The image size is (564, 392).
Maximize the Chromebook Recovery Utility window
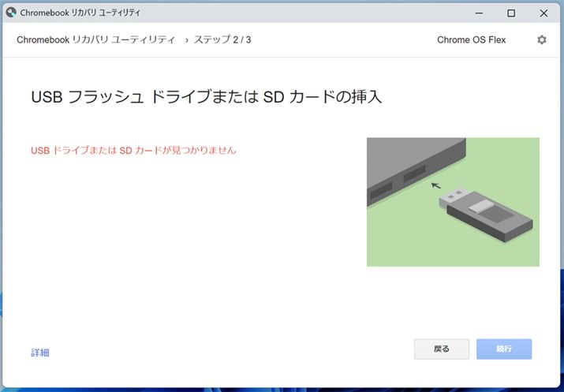[x=511, y=13]
